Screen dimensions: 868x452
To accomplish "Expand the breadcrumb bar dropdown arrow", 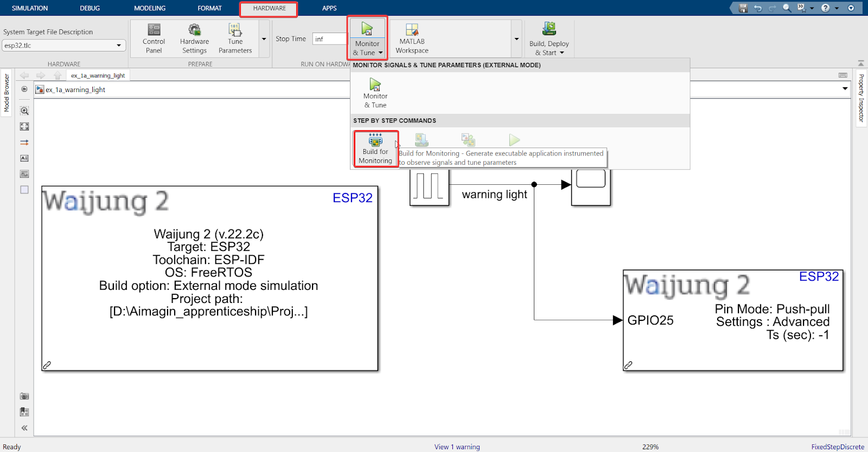I will point(845,89).
